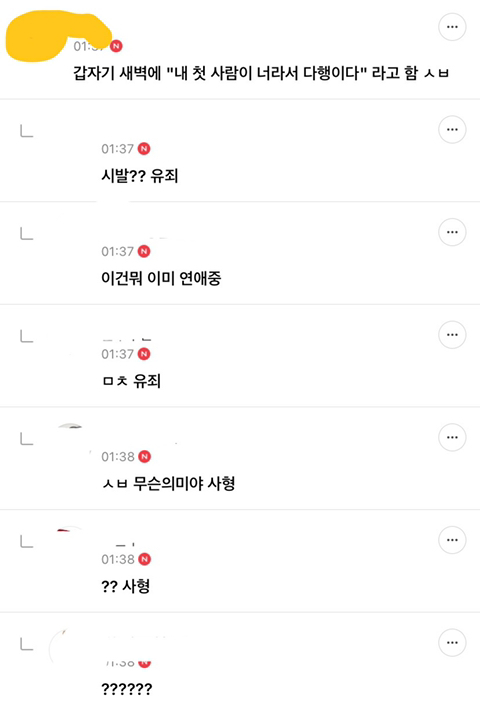Open more options on '??????' reply
The image size is (480, 712).
(x=452, y=643)
